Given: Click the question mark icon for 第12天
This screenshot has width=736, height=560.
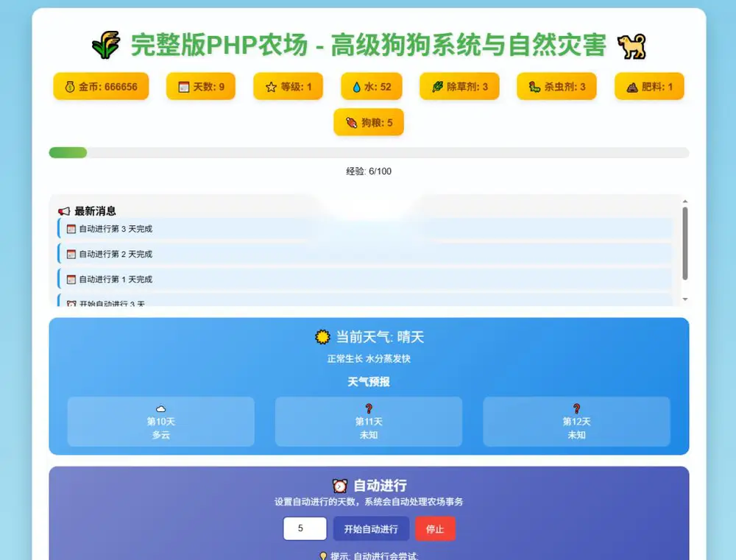Looking at the screenshot, I should point(576,409).
